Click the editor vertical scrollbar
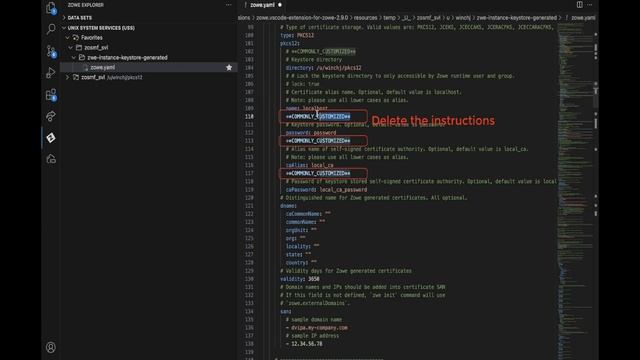This screenshot has width=640, height=360. (596, 192)
